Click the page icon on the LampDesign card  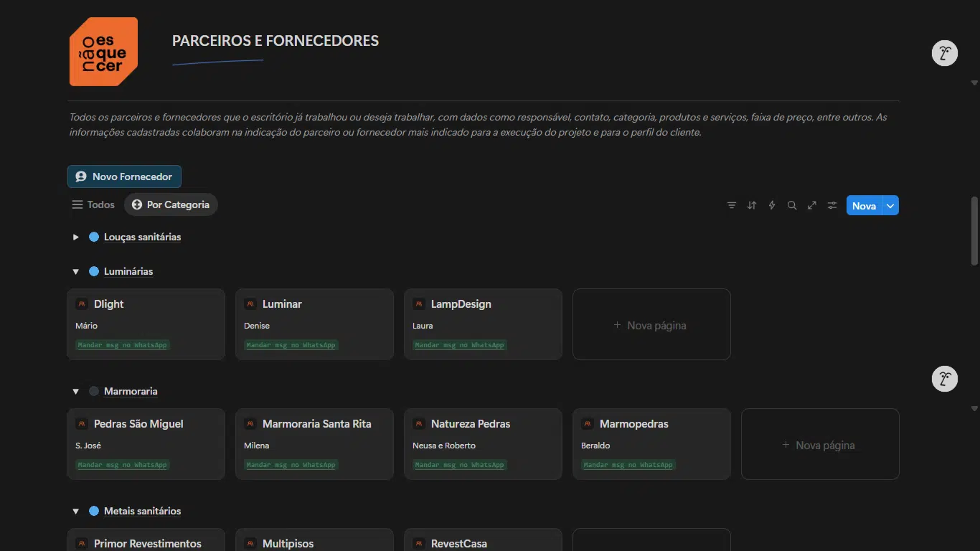coord(419,304)
